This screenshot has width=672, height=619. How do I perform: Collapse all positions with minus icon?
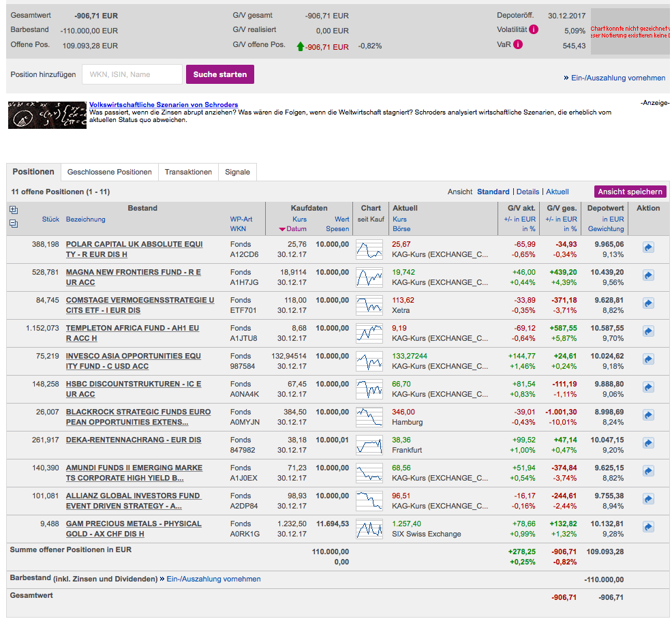[13, 224]
